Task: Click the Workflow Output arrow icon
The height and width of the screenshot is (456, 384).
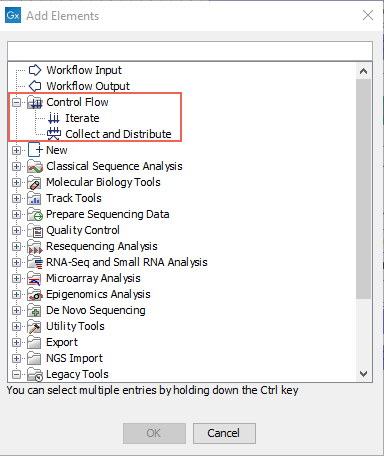Action: point(35,86)
